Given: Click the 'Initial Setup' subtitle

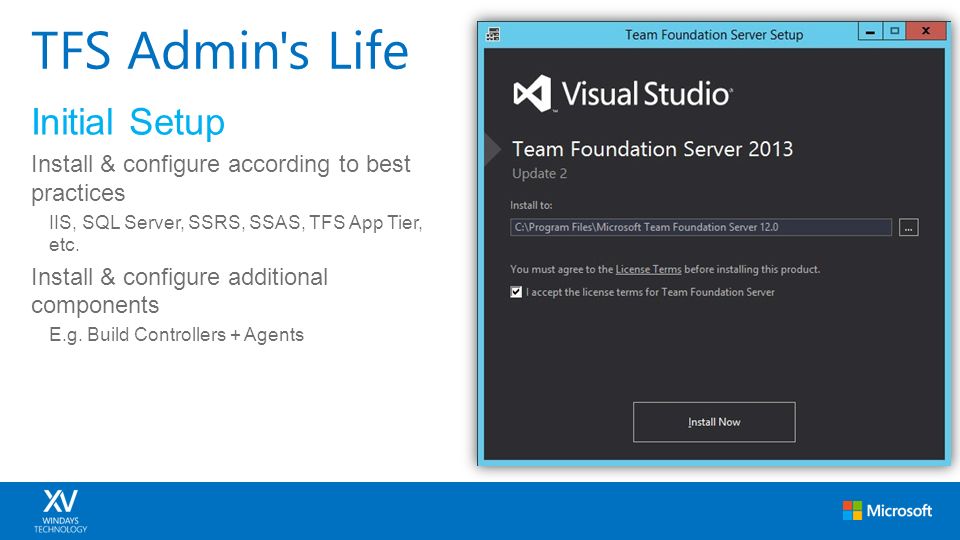Looking at the screenshot, I should pyautogui.click(x=128, y=122).
